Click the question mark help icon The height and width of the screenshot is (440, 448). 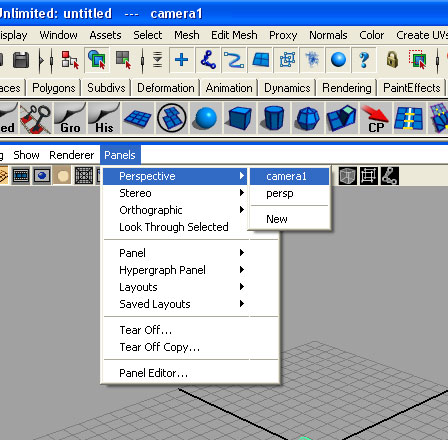click(364, 60)
